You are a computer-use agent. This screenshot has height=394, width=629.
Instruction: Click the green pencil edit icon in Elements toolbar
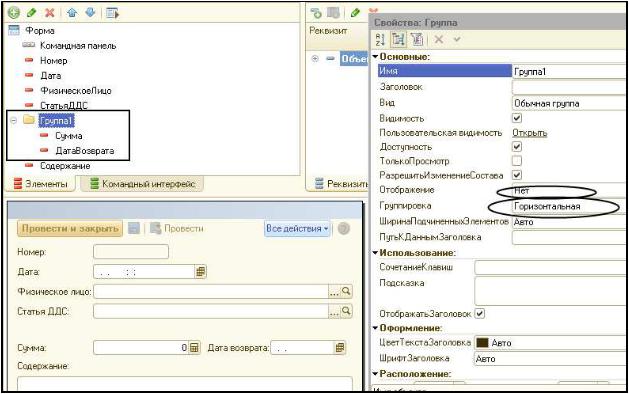32,13
